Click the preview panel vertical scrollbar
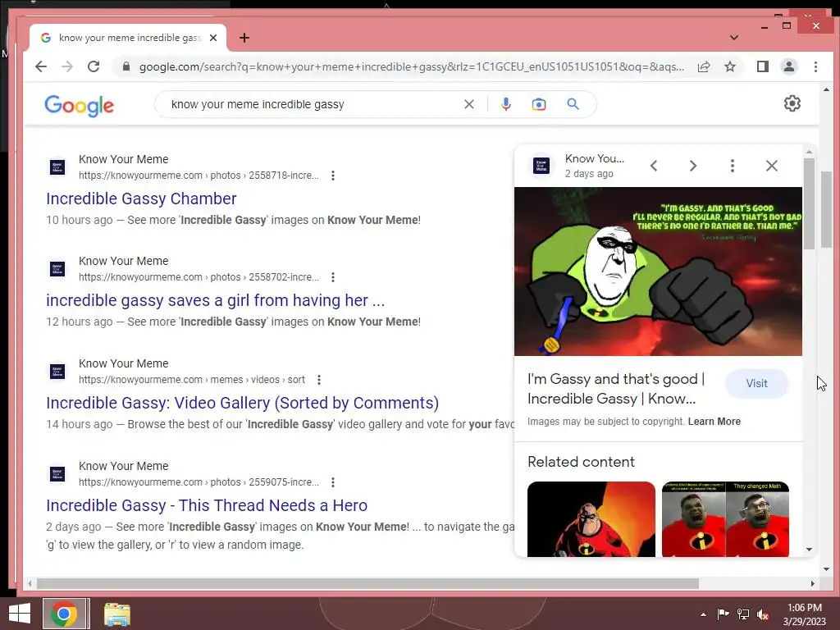This screenshot has width=840, height=630. click(809, 203)
